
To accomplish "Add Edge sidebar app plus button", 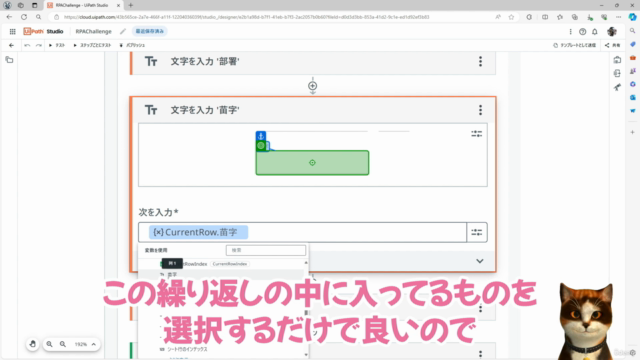I will click(x=632, y=132).
